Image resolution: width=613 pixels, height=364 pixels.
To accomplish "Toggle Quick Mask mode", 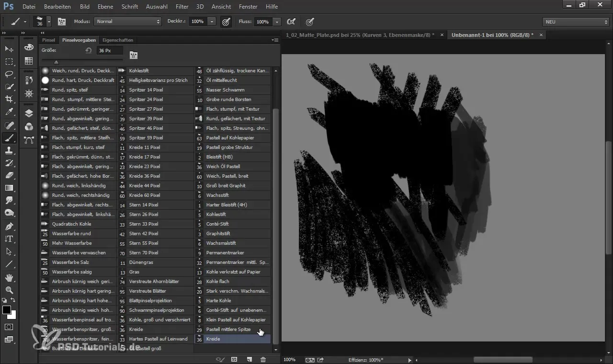I will click(x=9, y=327).
